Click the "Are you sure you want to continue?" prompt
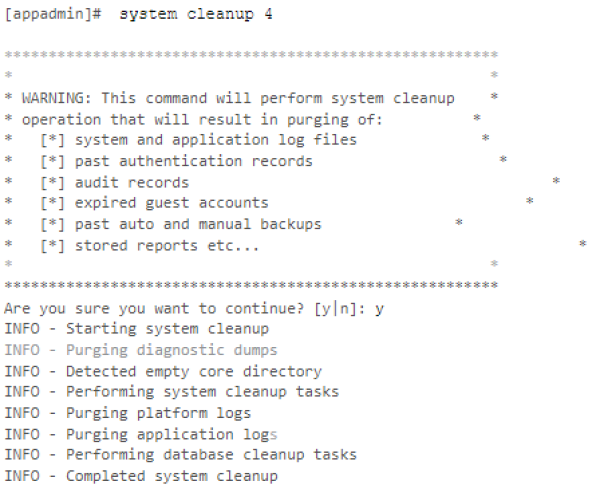The width and height of the screenshot is (600, 485). click(154, 309)
